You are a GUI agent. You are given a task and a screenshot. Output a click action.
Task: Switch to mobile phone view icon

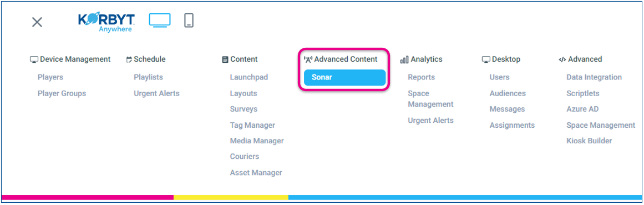click(x=189, y=20)
